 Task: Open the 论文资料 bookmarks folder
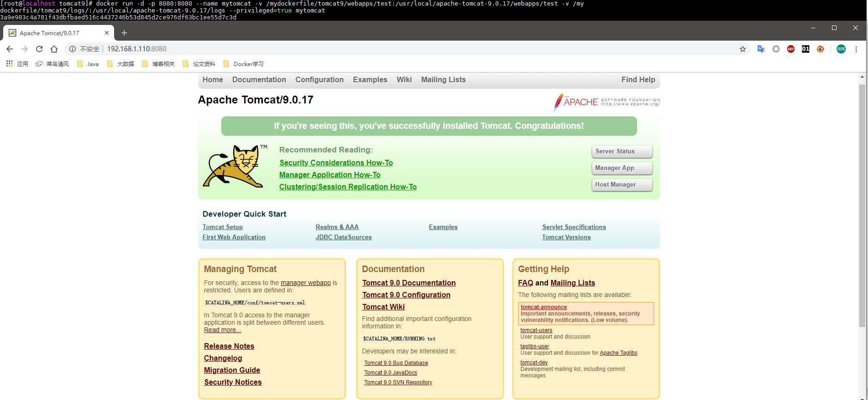pyautogui.click(x=199, y=64)
